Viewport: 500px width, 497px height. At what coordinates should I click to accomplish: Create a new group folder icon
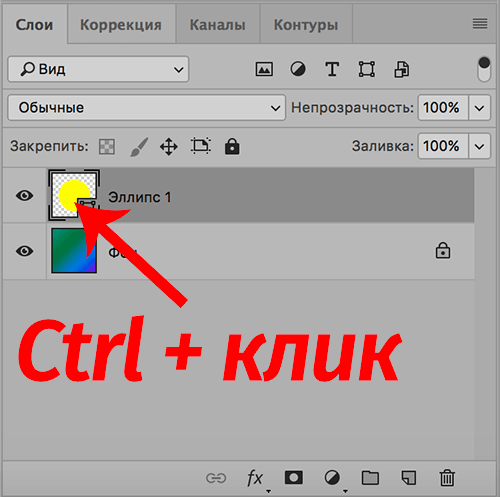coord(370,478)
